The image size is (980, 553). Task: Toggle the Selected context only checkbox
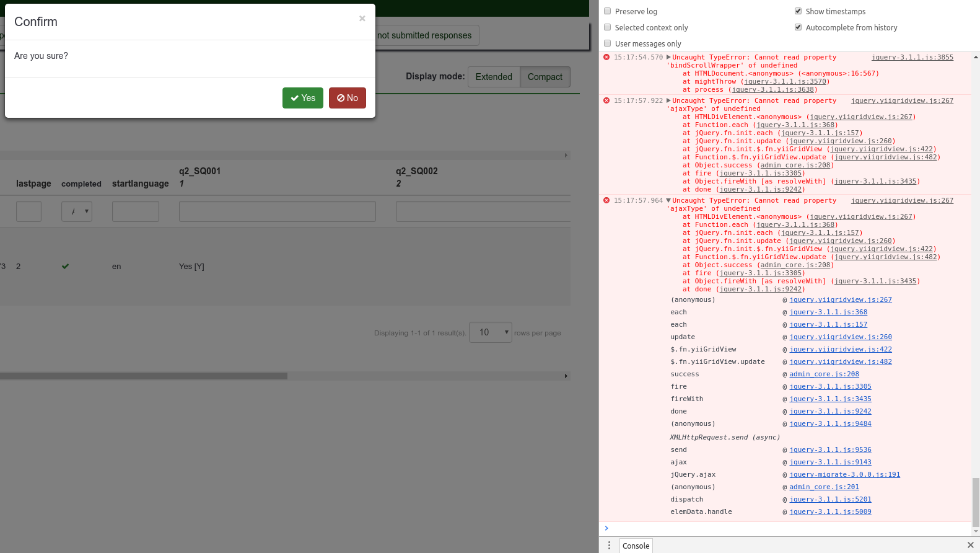[608, 27]
